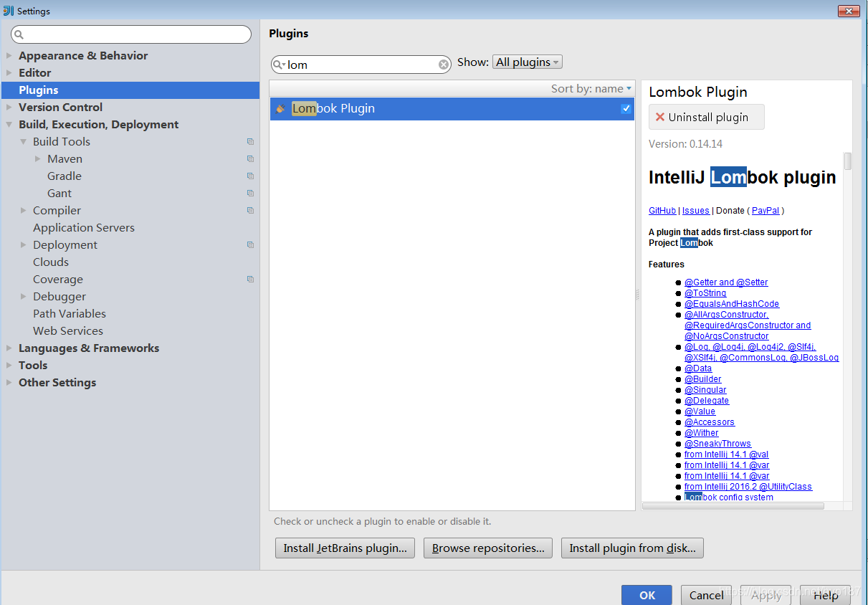Click Install plugin from disk button
This screenshot has width=868, height=605.
pyautogui.click(x=632, y=548)
